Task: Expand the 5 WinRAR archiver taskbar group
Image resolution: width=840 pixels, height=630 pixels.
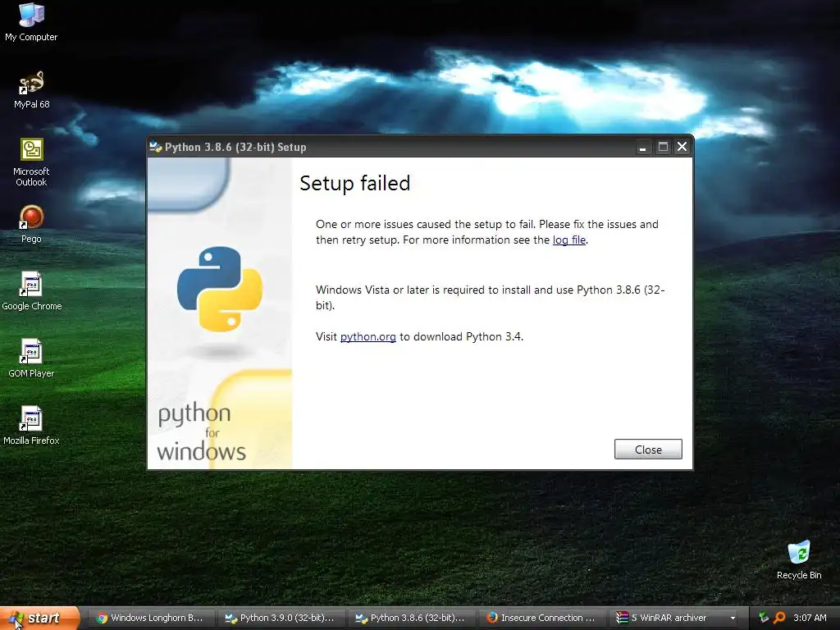Action: pyautogui.click(x=676, y=618)
